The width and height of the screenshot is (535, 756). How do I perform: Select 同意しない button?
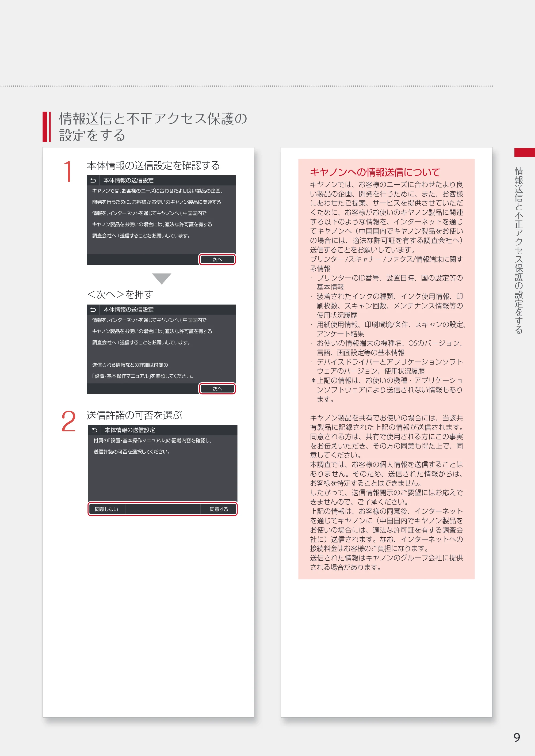click(106, 509)
